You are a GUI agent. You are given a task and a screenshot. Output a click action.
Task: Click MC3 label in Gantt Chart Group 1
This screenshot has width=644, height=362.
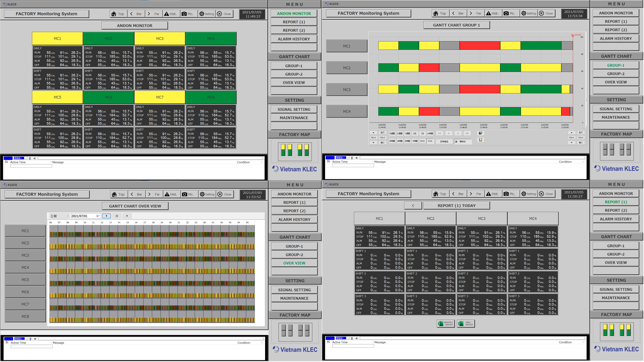[347, 90]
